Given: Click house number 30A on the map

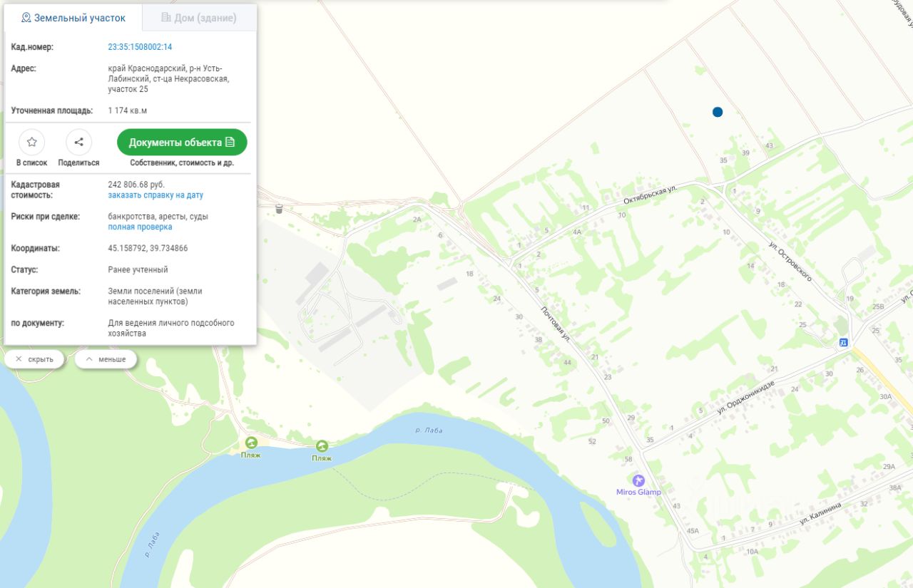Looking at the screenshot, I should point(886,397).
